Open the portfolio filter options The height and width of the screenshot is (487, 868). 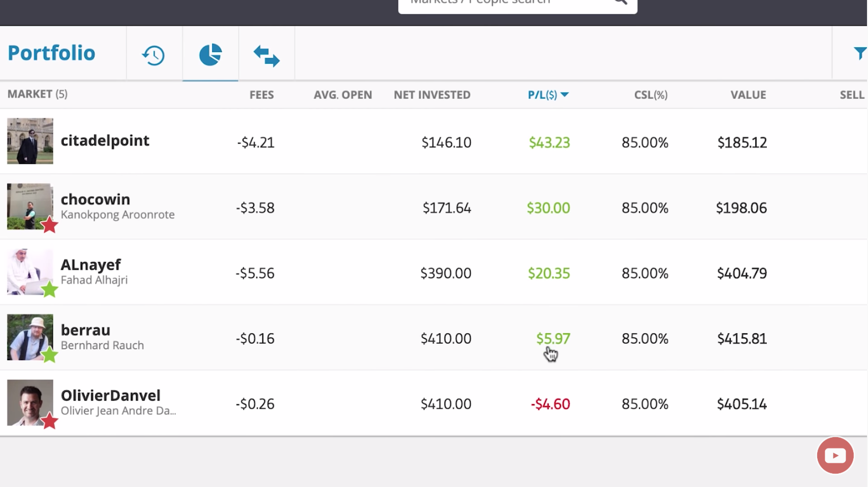861,53
